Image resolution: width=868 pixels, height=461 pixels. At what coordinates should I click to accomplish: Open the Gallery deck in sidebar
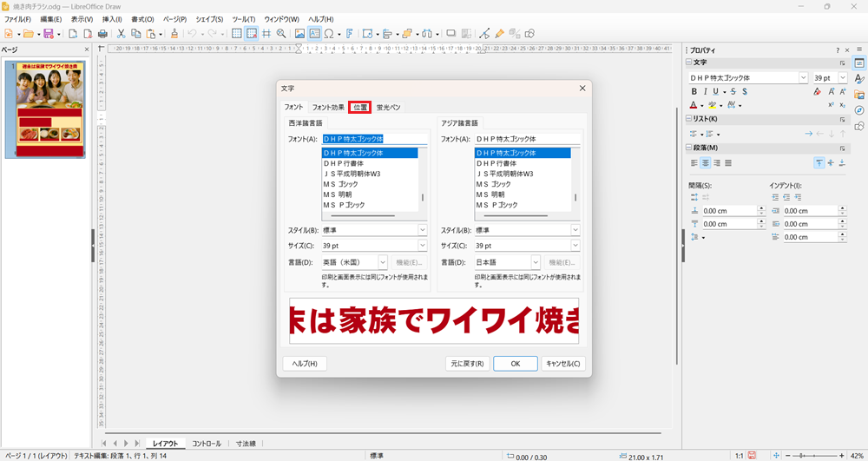tap(859, 95)
